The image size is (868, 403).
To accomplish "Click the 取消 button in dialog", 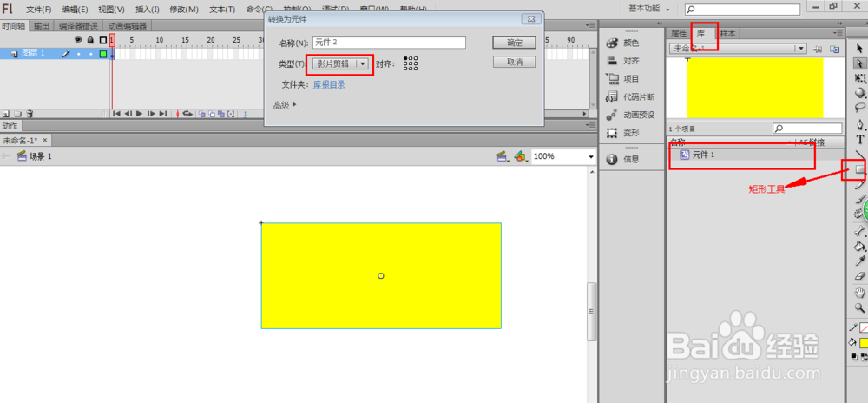I will pyautogui.click(x=514, y=62).
